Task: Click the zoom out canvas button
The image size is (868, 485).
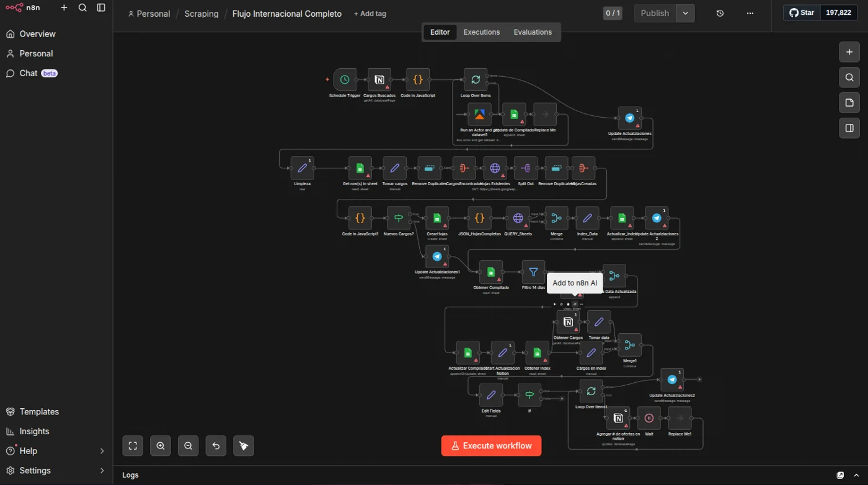Action: pyautogui.click(x=188, y=446)
